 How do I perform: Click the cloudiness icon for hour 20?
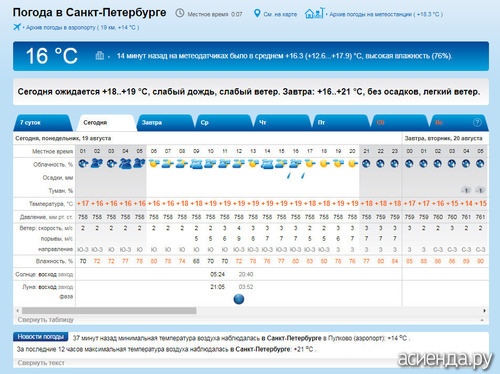coord(352,164)
